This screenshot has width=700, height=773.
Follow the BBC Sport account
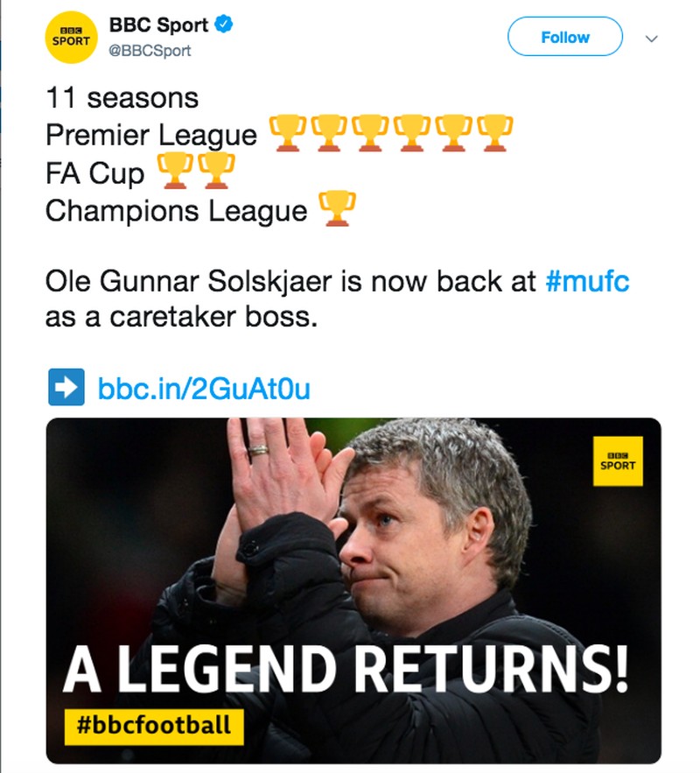coord(565,37)
